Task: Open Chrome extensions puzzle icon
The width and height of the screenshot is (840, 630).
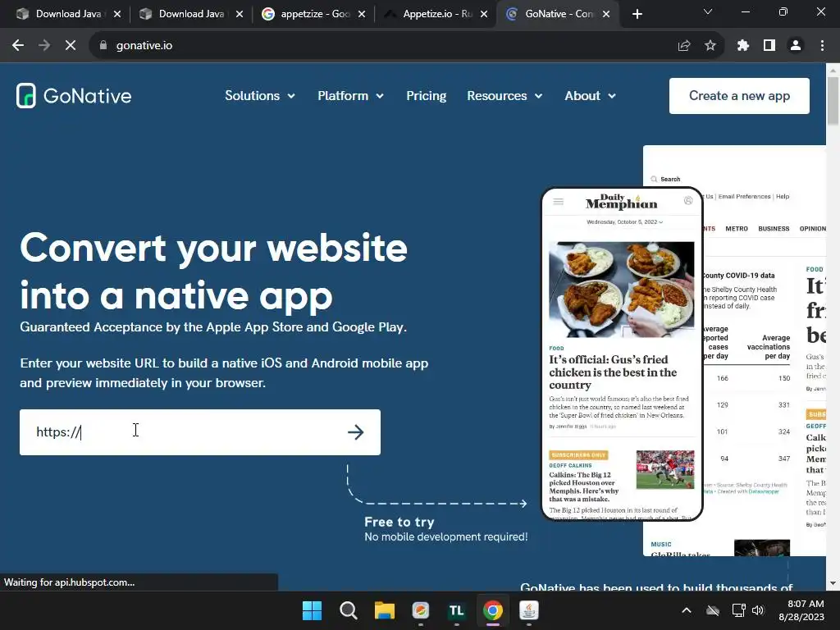Action: pos(743,46)
